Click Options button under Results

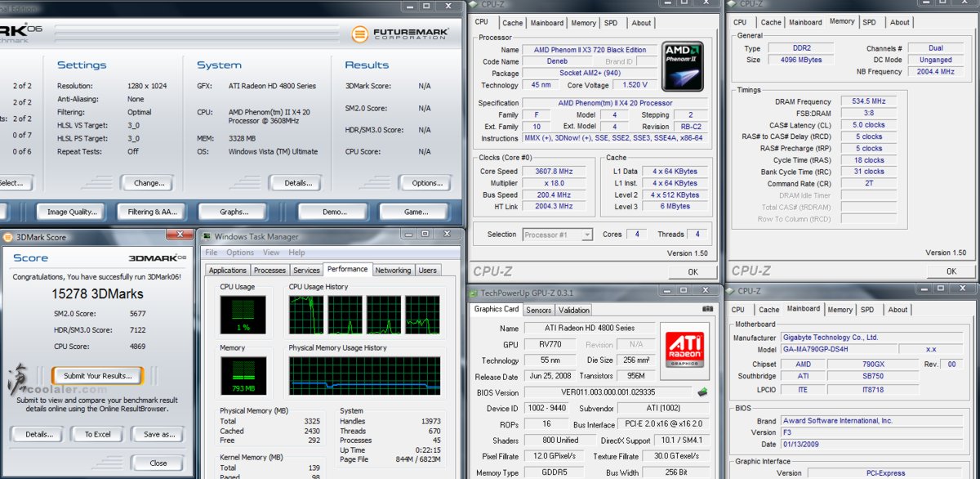[427, 183]
